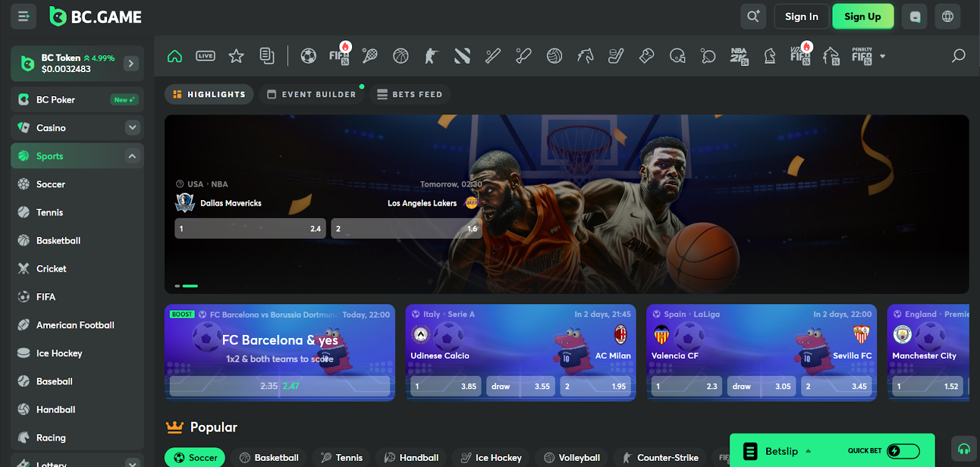Screen dimensions: 980x467
Task: Open the top search sparkle icon
Action: (753, 17)
